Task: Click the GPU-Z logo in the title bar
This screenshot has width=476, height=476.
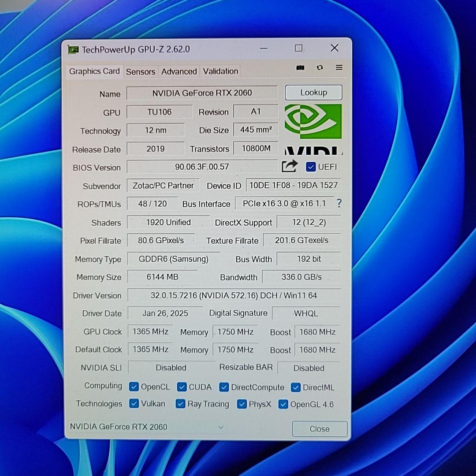Action: (x=73, y=49)
